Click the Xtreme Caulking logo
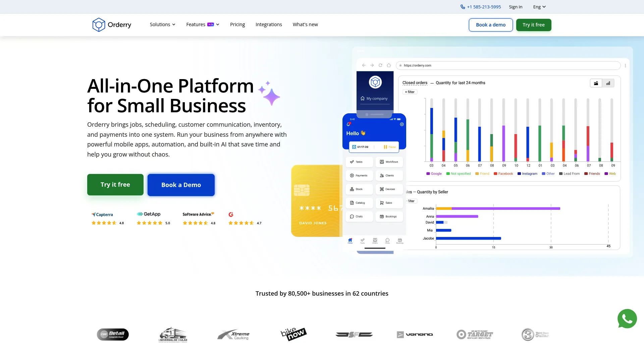 pos(233,335)
